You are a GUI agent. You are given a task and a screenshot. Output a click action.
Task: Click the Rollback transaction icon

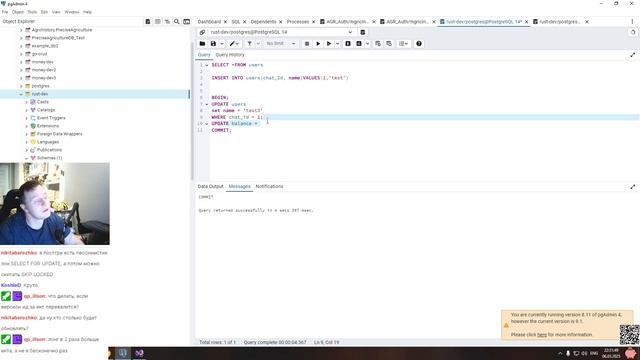(x=359, y=44)
